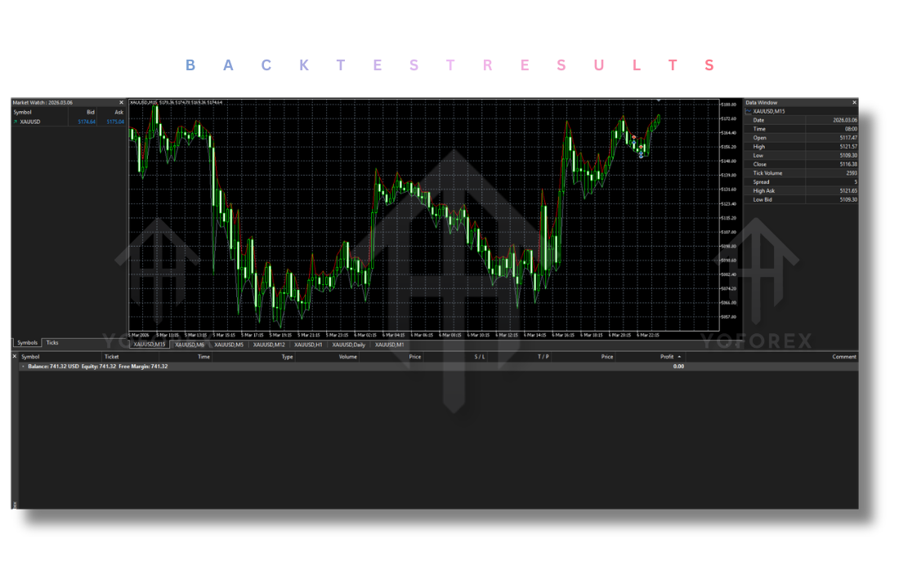Close the Market Watch panel
The width and height of the screenshot is (899, 588).
122,103
